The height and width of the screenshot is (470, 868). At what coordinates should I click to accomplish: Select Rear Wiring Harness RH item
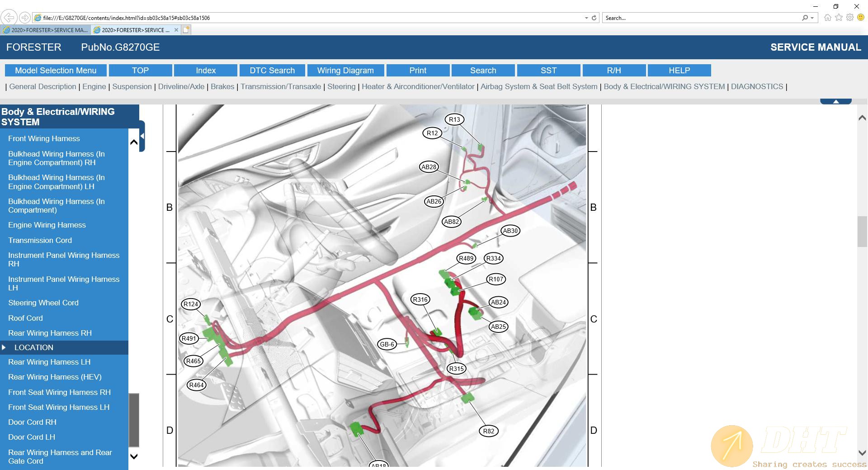click(x=50, y=333)
